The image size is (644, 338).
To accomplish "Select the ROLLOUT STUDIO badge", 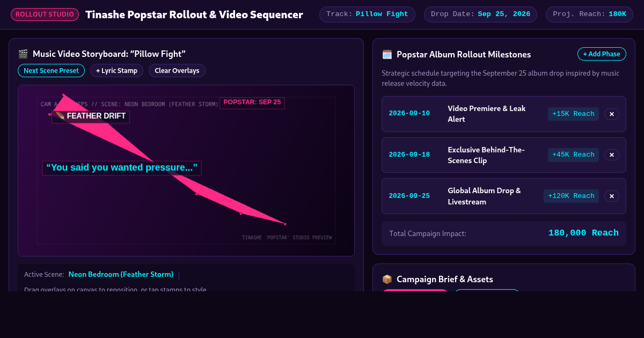I will [x=45, y=14].
